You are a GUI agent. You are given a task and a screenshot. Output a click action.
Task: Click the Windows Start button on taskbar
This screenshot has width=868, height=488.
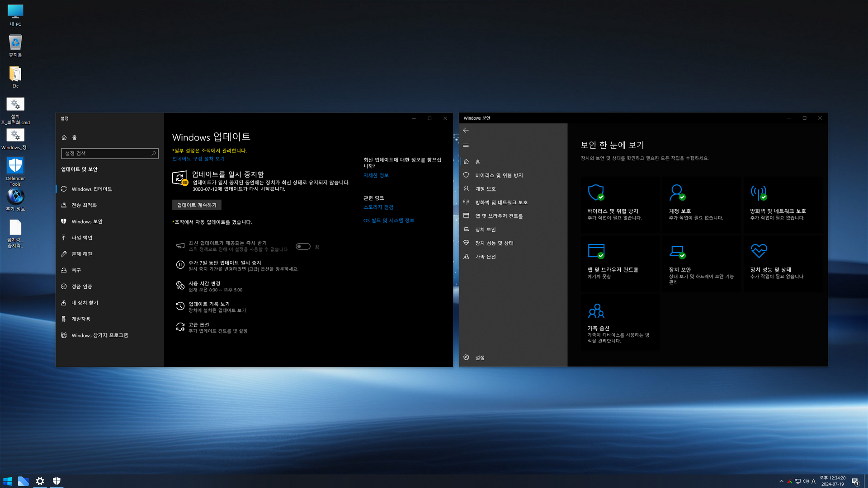pyautogui.click(x=8, y=481)
